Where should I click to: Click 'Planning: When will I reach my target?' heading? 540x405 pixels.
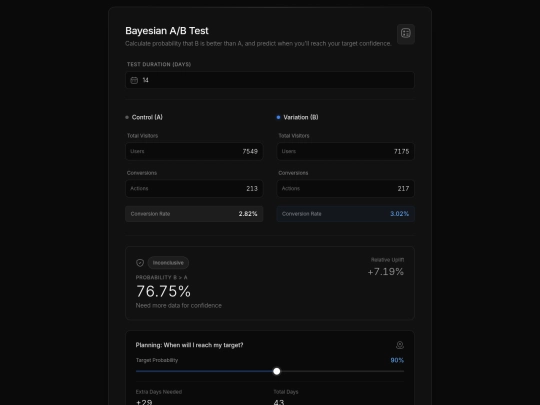(x=189, y=345)
